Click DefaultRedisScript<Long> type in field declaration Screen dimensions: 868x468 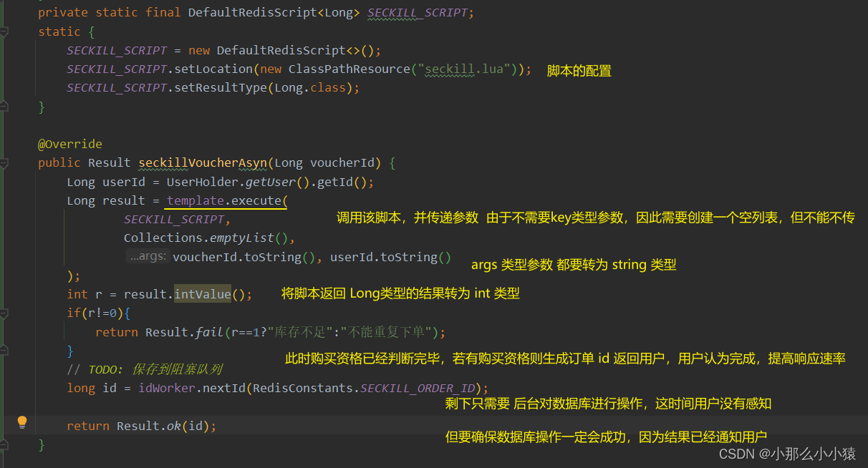[274, 13]
